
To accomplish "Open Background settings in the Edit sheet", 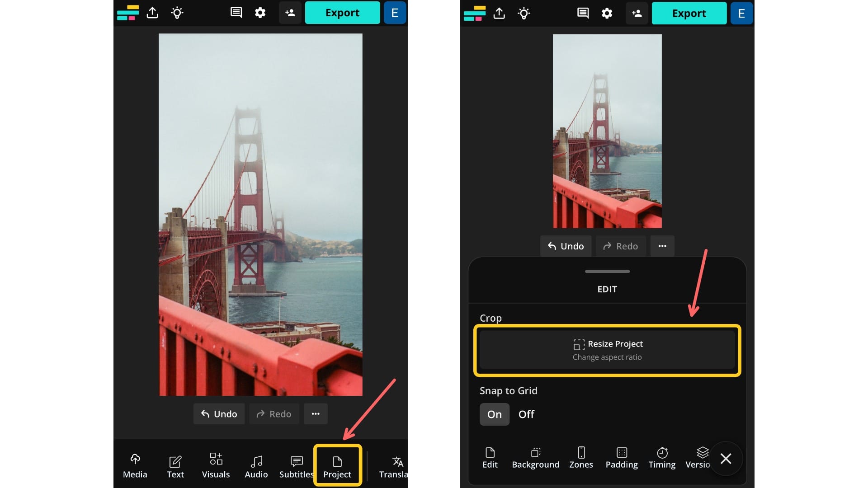I will coord(535,457).
